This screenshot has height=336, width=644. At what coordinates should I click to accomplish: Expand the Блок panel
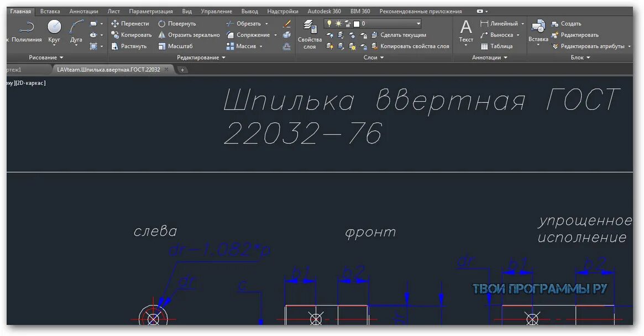tap(580, 58)
